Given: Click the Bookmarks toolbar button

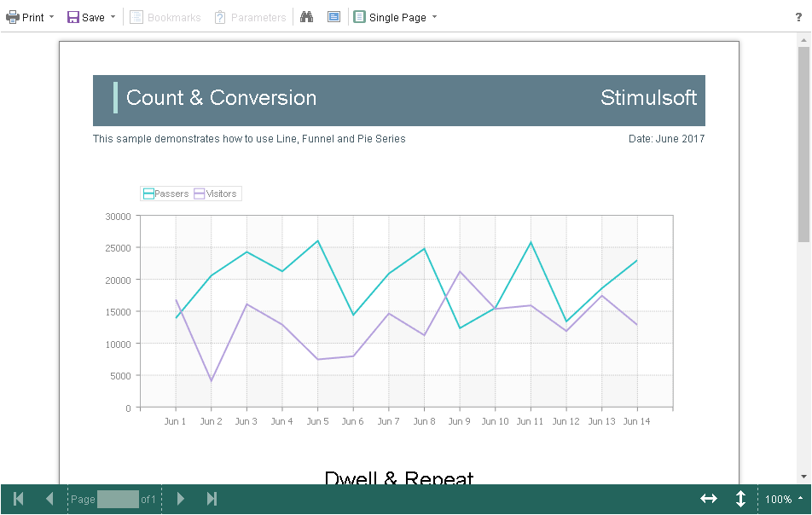Looking at the screenshot, I should [165, 17].
